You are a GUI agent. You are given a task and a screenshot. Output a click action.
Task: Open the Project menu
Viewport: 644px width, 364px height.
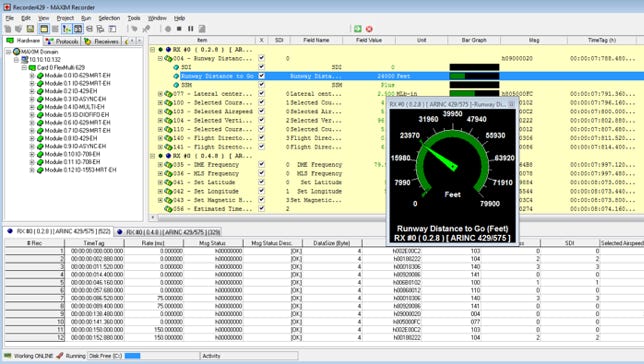tap(65, 18)
